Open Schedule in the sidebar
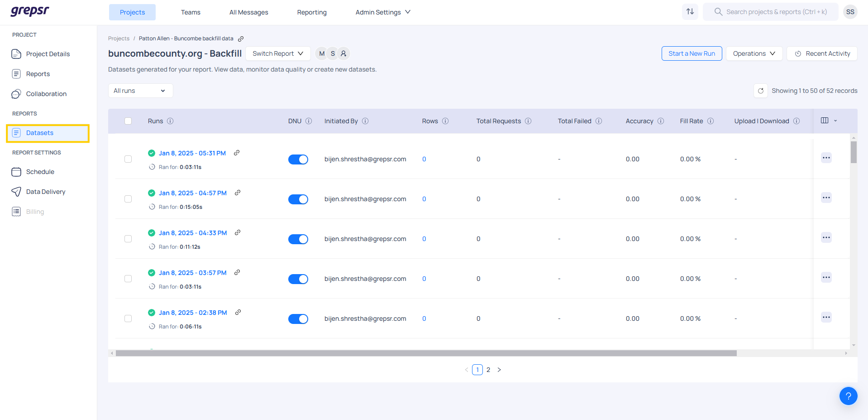Image resolution: width=868 pixels, height=420 pixels. [x=40, y=172]
